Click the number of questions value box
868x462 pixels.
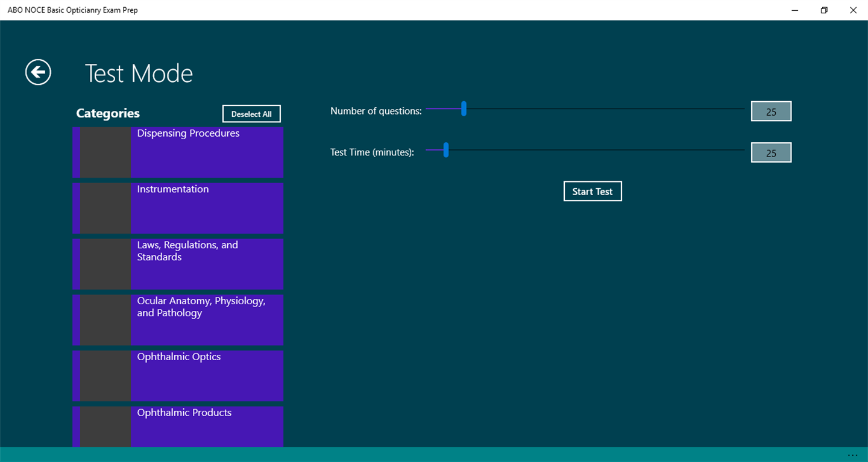click(x=771, y=111)
